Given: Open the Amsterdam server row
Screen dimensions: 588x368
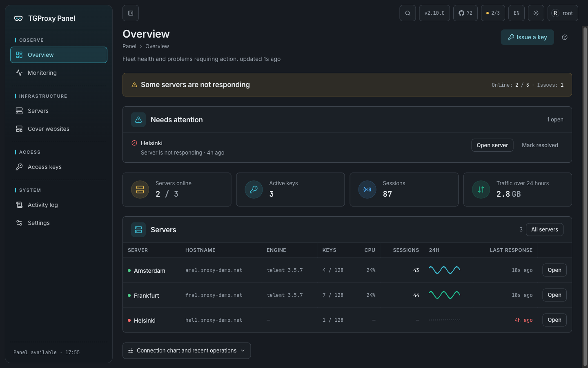Looking at the screenshot, I should (x=554, y=270).
